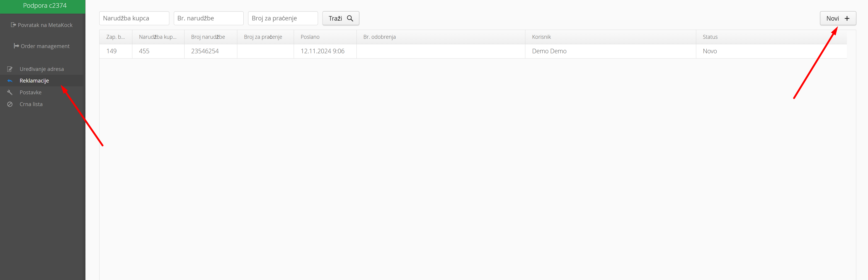
Task: Click the pencil edit icon beside Uređivanje adresa
Action: point(10,69)
